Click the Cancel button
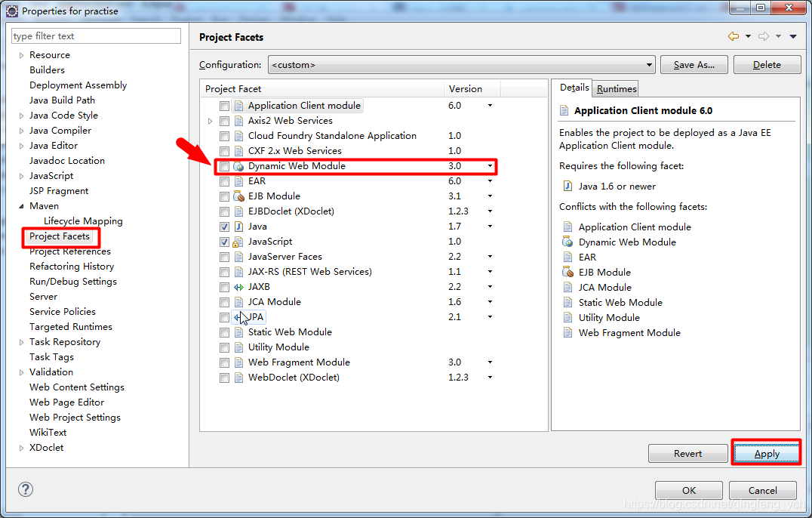812x518 pixels. coord(762,490)
